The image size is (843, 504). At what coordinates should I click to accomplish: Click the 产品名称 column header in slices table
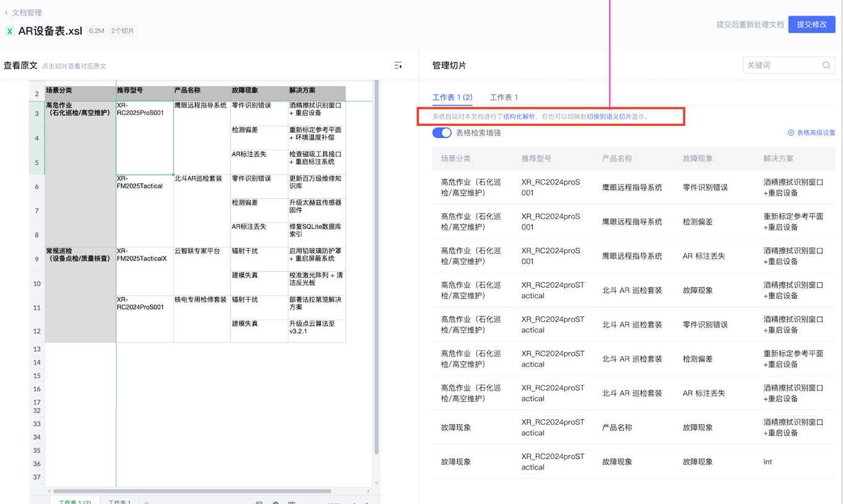pyautogui.click(x=617, y=159)
